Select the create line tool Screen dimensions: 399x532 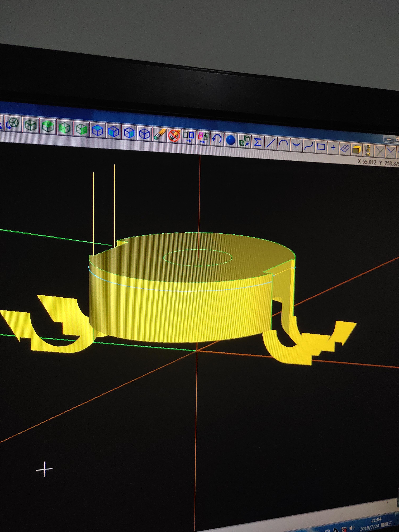(271, 143)
